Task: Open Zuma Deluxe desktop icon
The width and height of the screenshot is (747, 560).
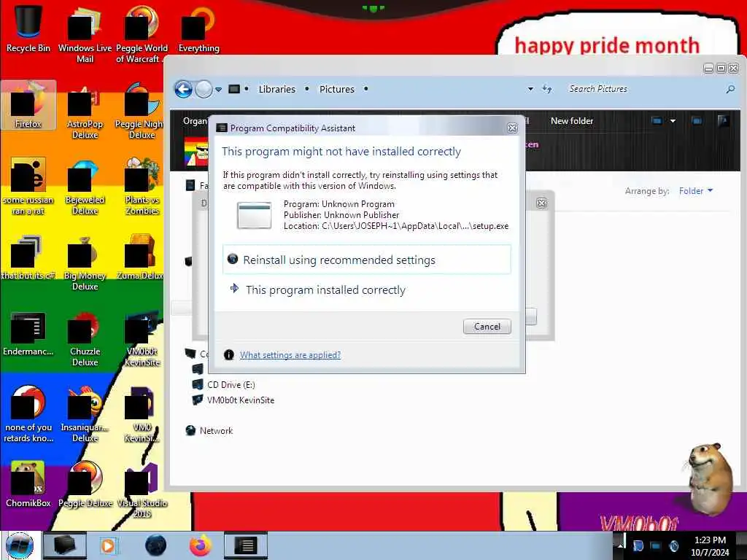Action: [x=139, y=257]
